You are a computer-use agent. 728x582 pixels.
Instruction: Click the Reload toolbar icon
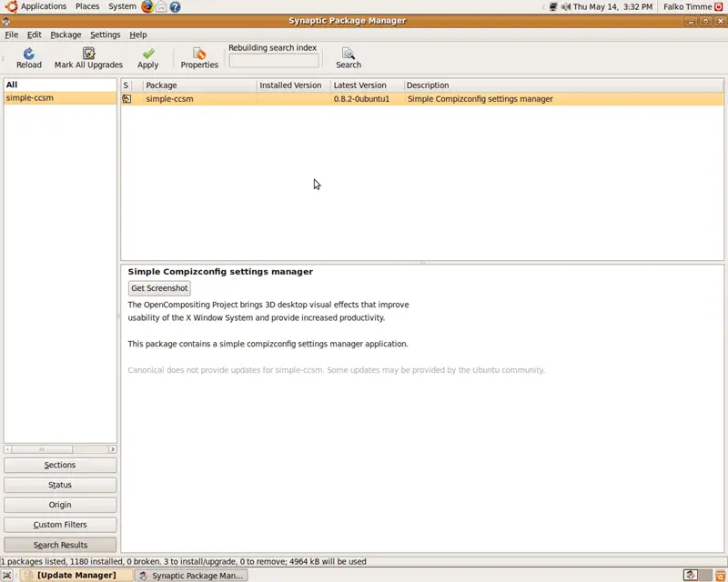pyautogui.click(x=29, y=54)
